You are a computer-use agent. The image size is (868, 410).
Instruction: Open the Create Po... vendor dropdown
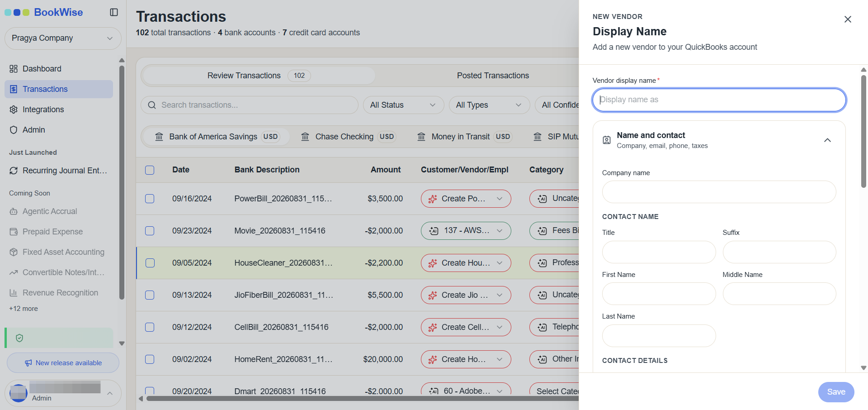click(466, 199)
